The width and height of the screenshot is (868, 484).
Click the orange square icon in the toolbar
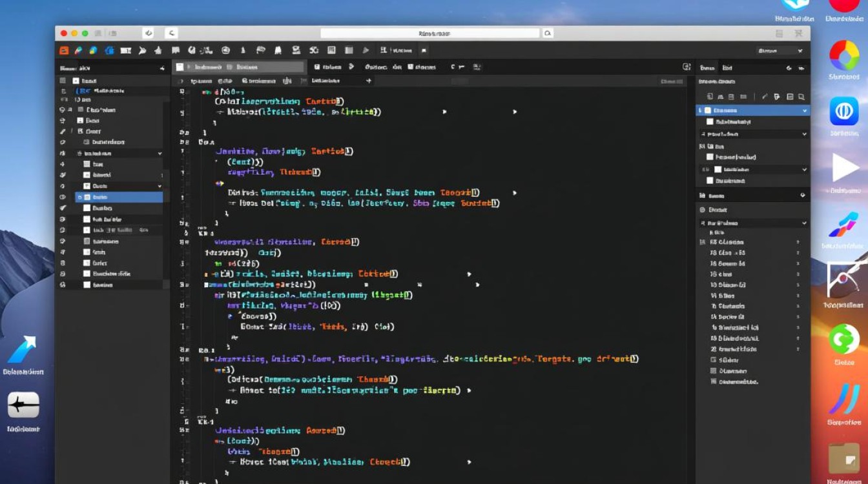pos(63,50)
